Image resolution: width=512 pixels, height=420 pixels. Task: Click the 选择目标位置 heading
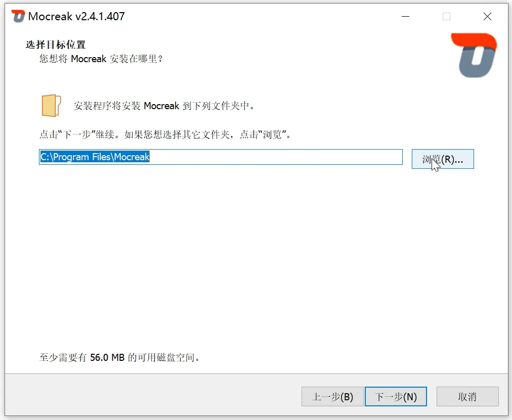point(56,44)
